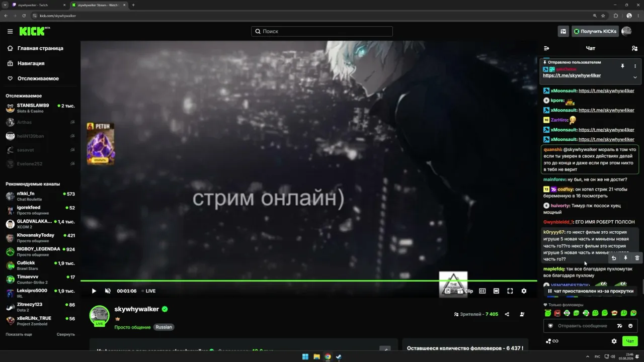The height and width of the screenshot is (362, 644).
Task: Open BIGBOY_LEGENDAA channel
Action: tap(40, 251)
